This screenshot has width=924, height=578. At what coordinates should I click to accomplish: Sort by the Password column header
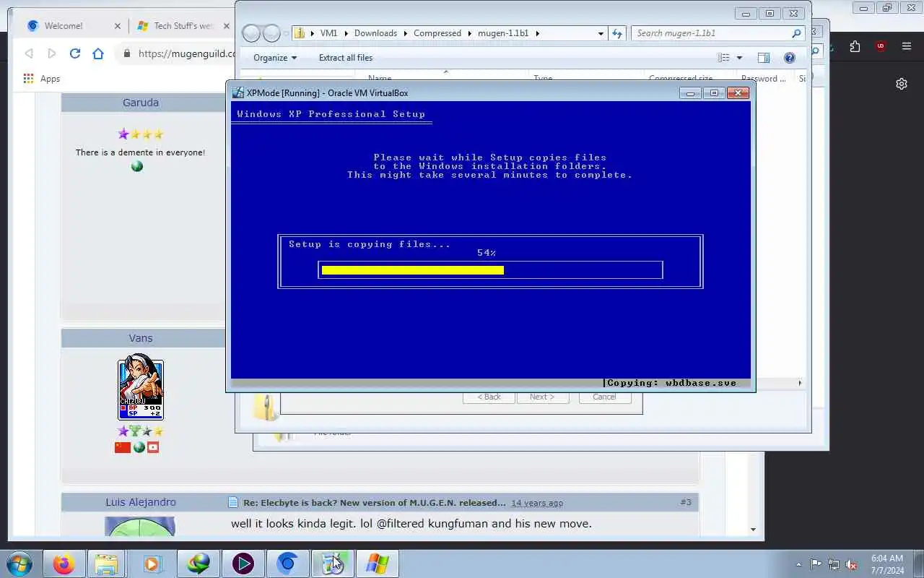(764, 78)
